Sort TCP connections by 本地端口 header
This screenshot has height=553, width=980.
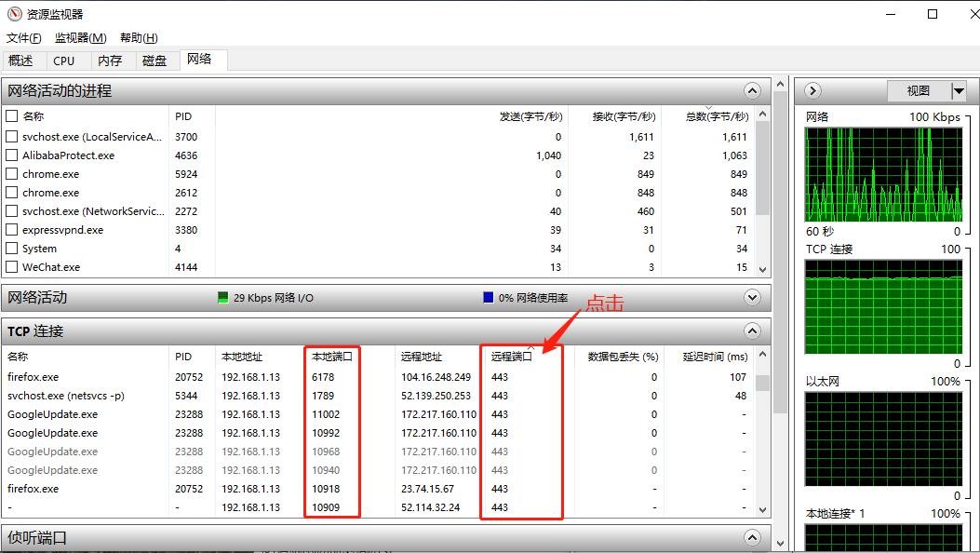332,357
